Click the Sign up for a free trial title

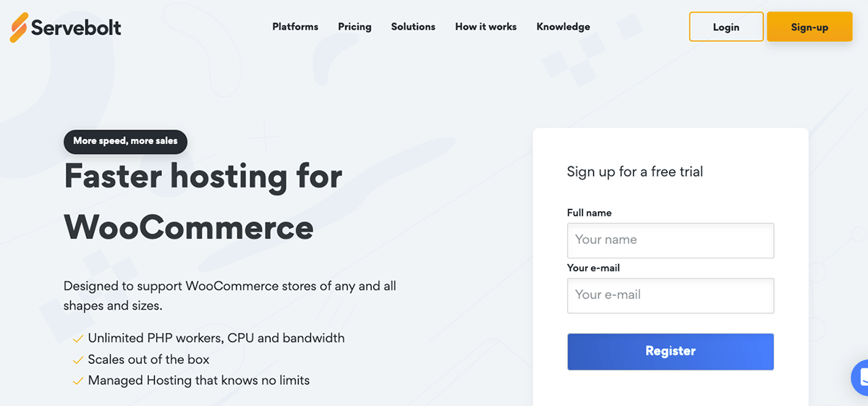635,172
